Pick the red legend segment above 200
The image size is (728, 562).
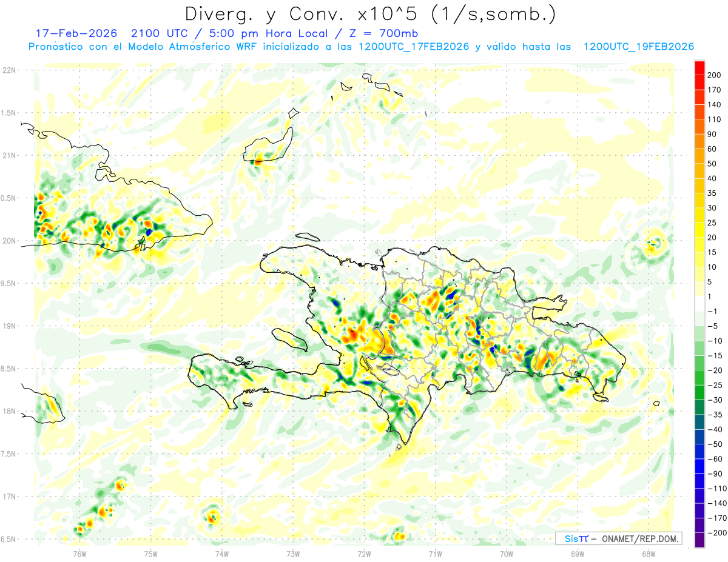coord(700,68)
